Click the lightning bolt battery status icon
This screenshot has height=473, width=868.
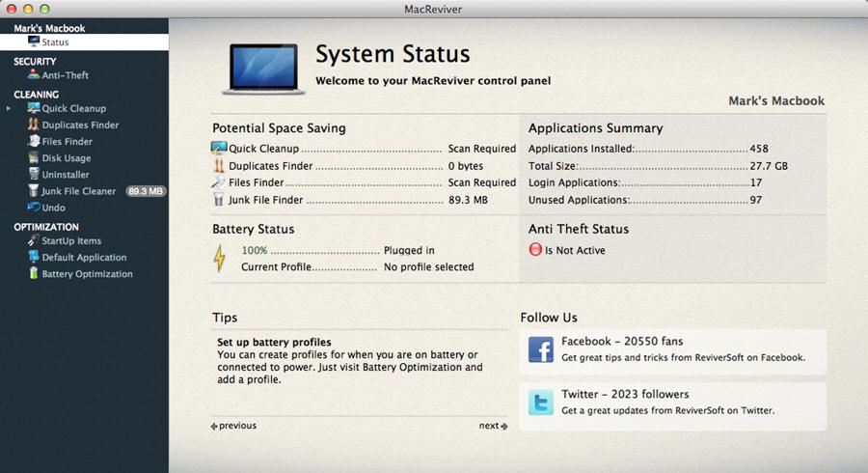coord(220,258)
